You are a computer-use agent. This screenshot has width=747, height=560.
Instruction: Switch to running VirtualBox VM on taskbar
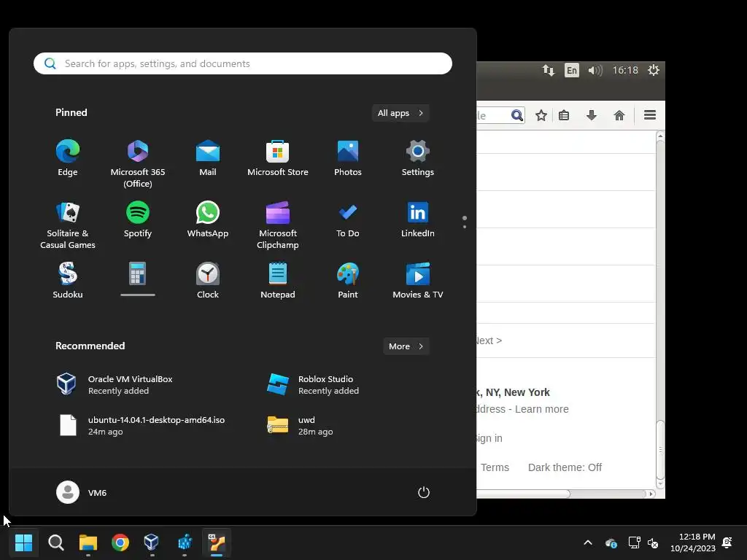pyautogui.click(x=217, y=542)
